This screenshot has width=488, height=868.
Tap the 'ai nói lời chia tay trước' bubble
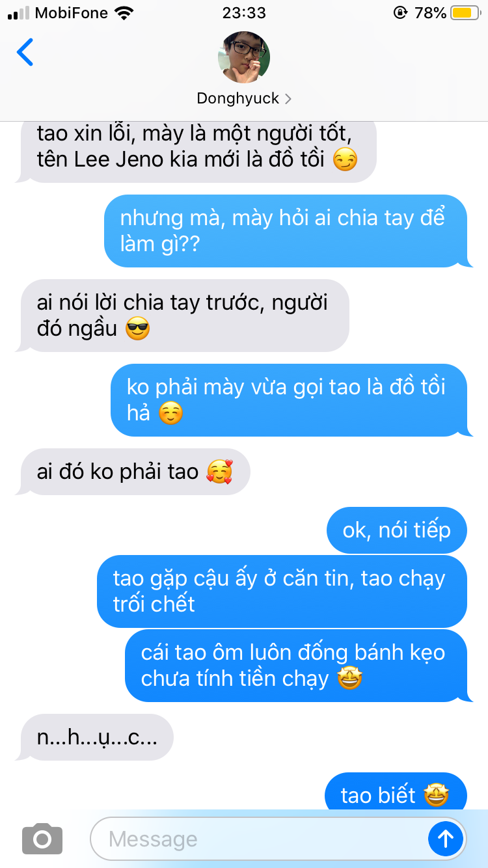(183, 316)
